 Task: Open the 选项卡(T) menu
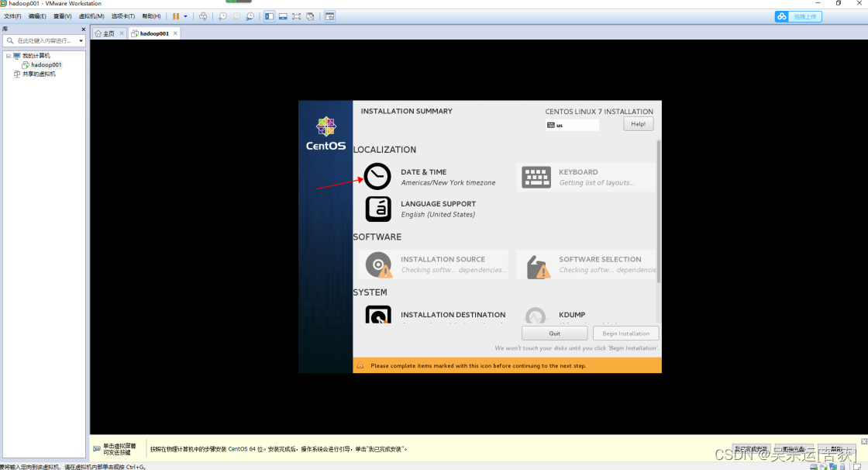[123, 16]
